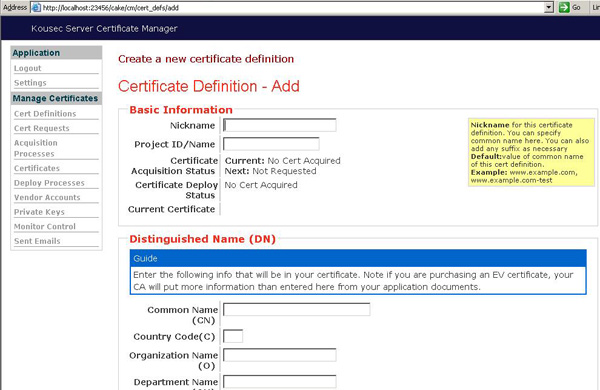The image size is (600, 390).
Task: Select Certificates in sidebar
Action: (x=37, y=168)
